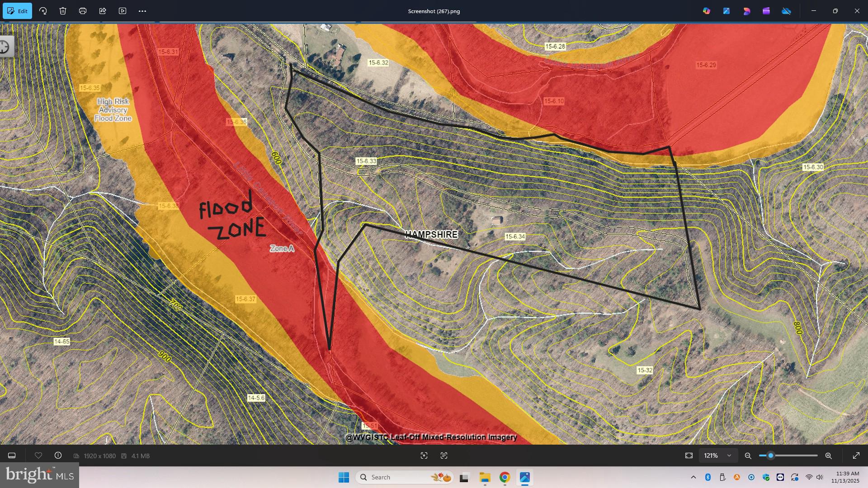Open the visual search focus icon

(x=424, y=455)
